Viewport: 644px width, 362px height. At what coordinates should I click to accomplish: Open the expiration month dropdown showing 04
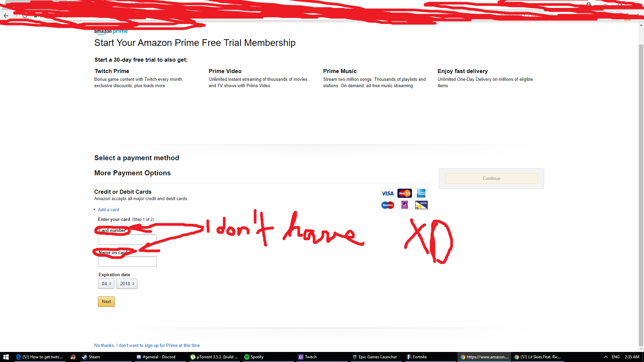click(x=106, y=284)
